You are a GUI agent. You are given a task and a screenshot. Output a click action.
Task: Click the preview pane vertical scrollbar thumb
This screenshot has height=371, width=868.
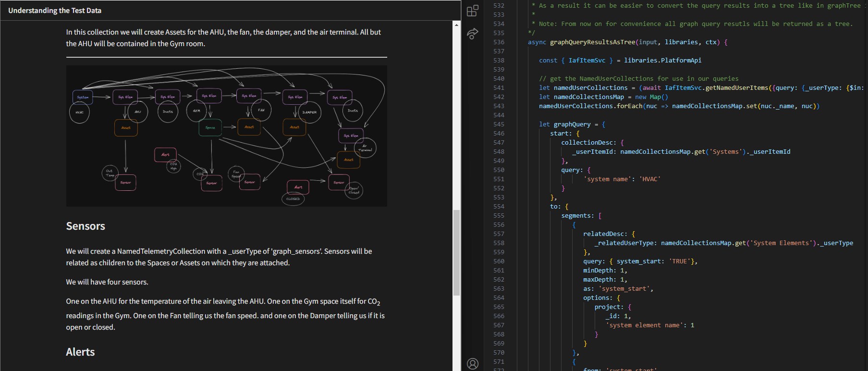pos(456,252)
